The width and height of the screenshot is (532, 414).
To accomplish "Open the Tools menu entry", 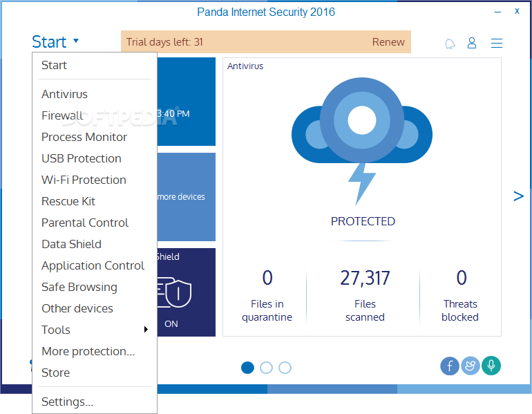I will [95, 329].
